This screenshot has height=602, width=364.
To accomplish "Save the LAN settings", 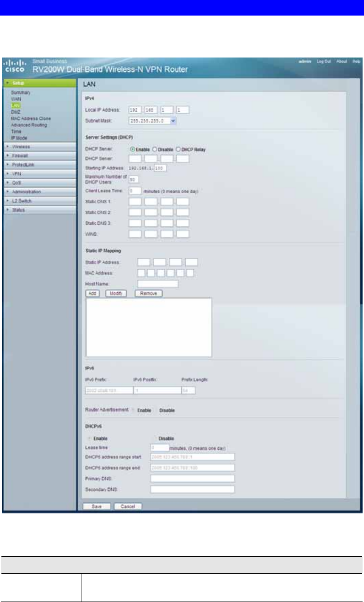I will (96, 506).
